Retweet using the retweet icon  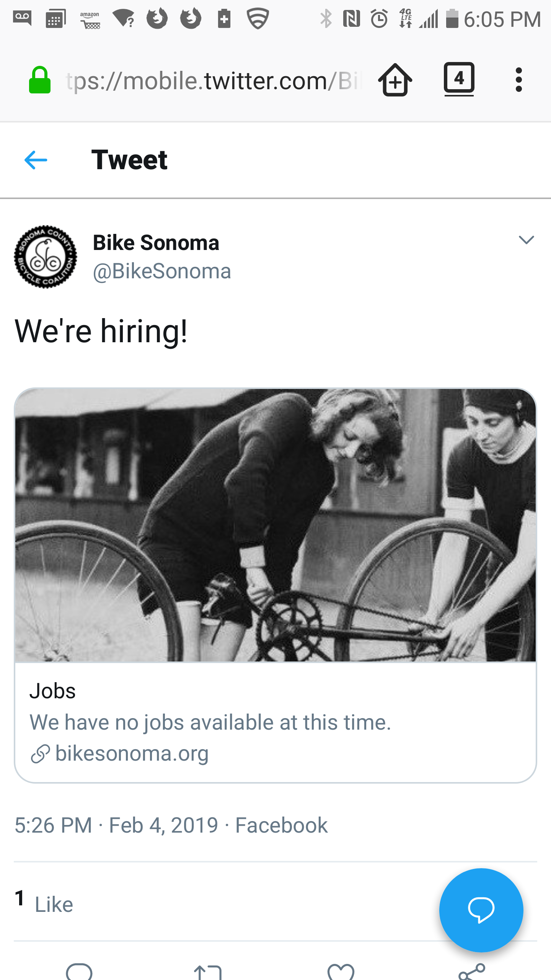click(x=208, y=972)
